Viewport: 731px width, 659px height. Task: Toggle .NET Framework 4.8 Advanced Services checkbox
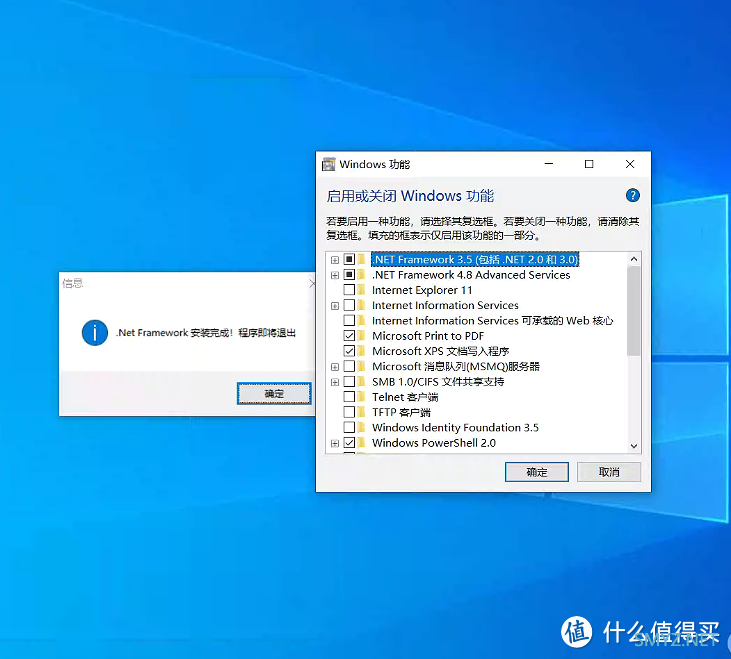pos(349,275)
